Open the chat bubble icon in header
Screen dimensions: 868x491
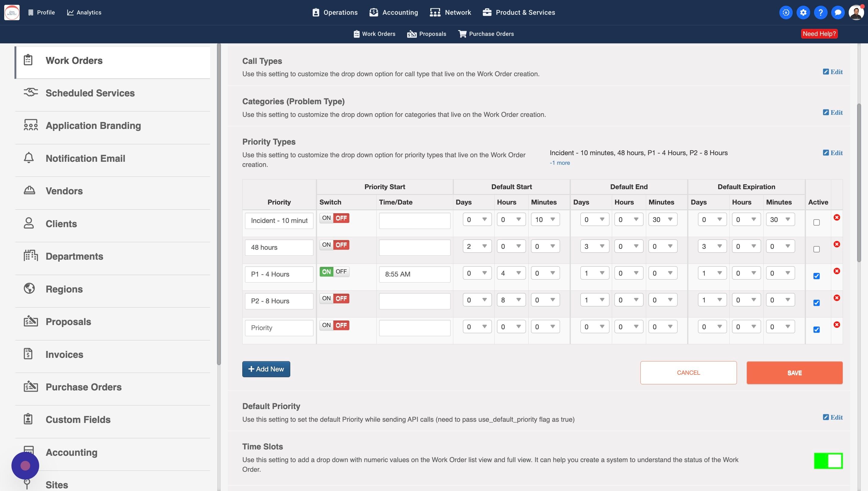pos(838,12)
